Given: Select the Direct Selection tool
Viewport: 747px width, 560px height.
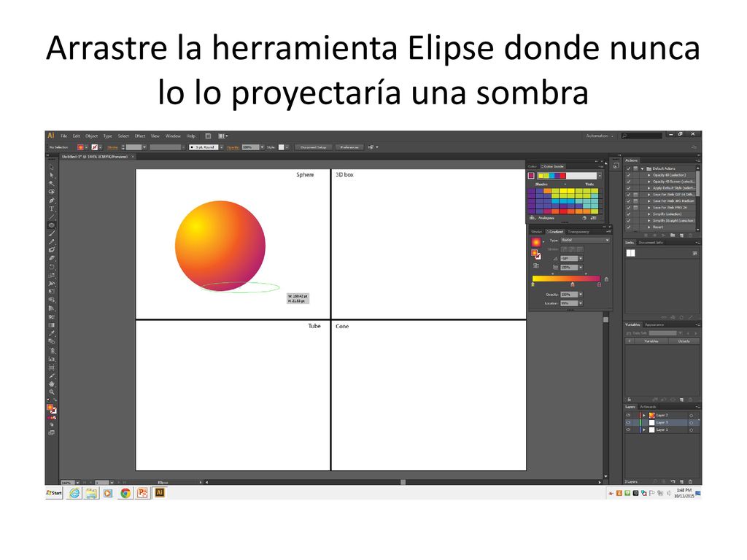Looking at the screenshot, I should coord(52,175).
